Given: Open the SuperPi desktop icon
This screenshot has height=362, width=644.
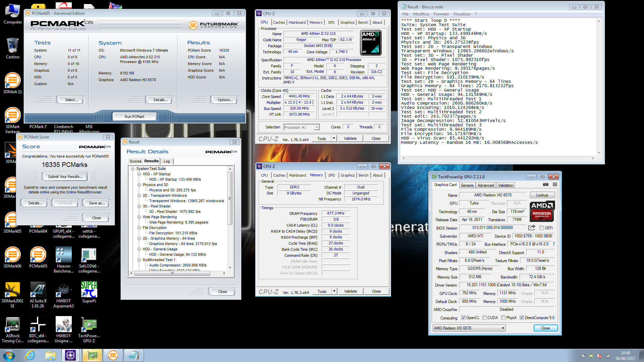Looking at the screenshot, I should coord(89,292).
